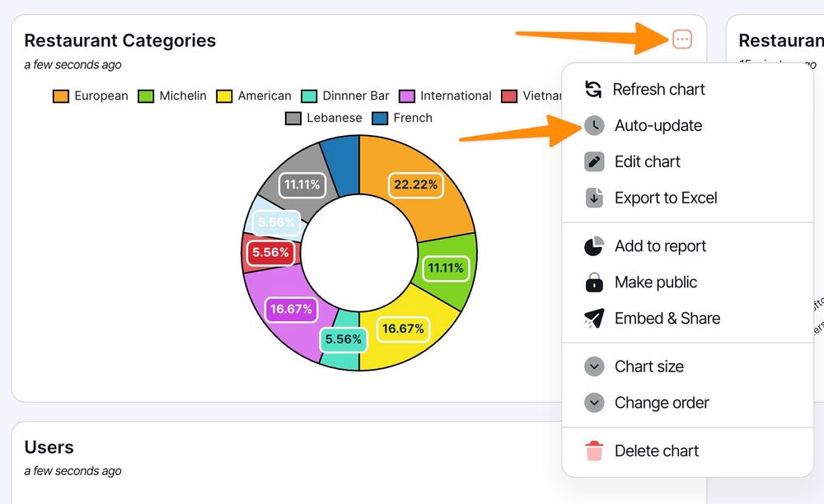Open the chart options ellipsis menu
The width and height of the screenshot is (824, 504).
click(x=681, y=39)
